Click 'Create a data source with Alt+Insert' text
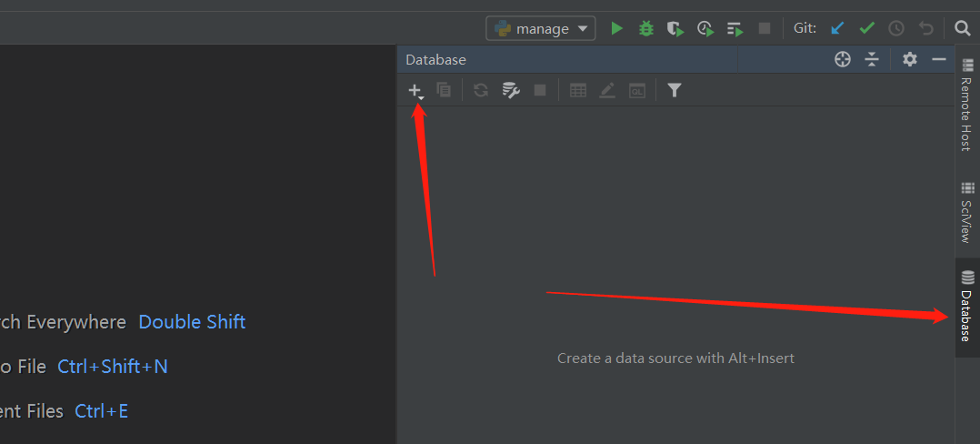This screenshot has height=444, width=980. pyautogui.click(x=675, y=358)
